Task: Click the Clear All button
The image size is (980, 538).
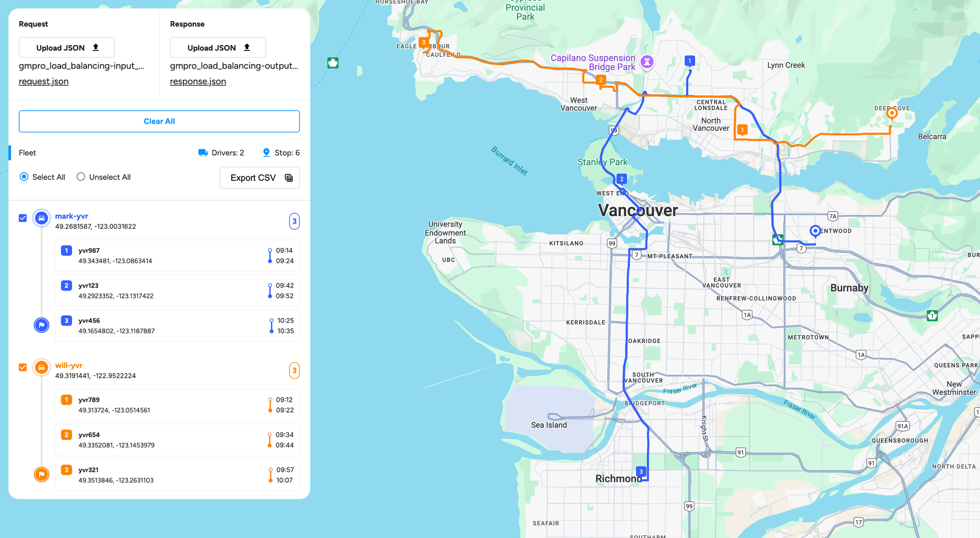Action: click(159, 121)
